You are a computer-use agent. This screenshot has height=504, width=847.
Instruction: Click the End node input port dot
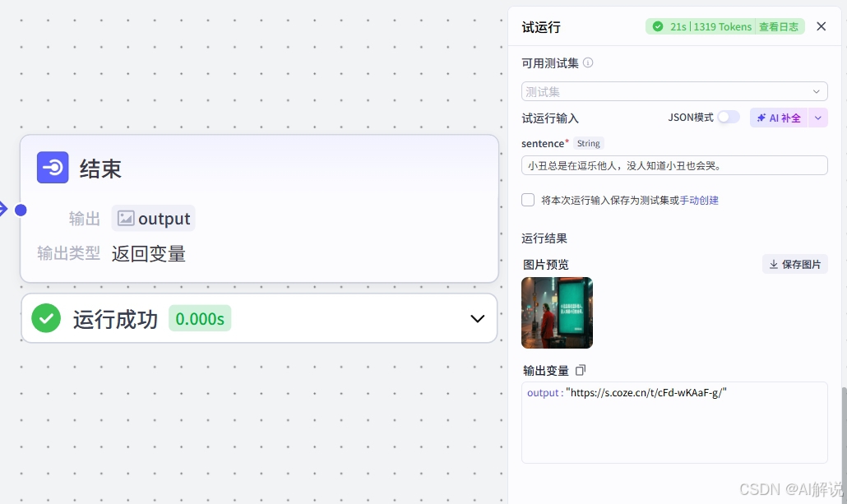21,210
